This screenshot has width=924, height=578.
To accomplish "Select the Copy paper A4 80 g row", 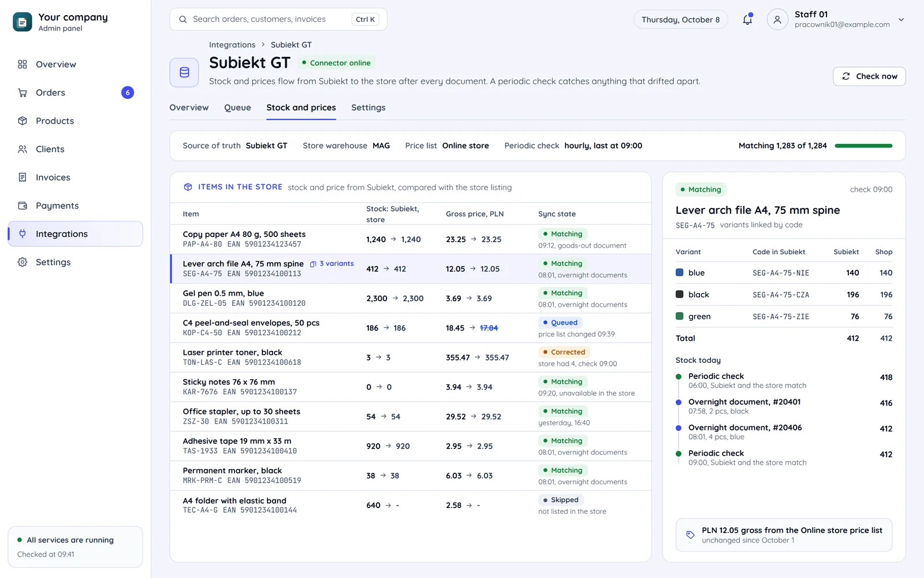I will coord(411,239).
